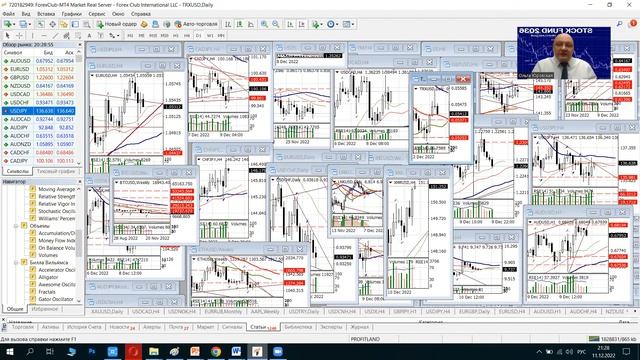Viewport: 640px width, 360px height.
Task: Switch chart to D1 timeframe
Action: tap(198, 36)
